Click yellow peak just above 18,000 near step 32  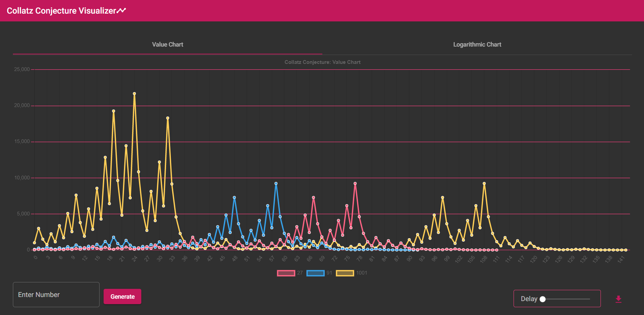click(168, 118)
